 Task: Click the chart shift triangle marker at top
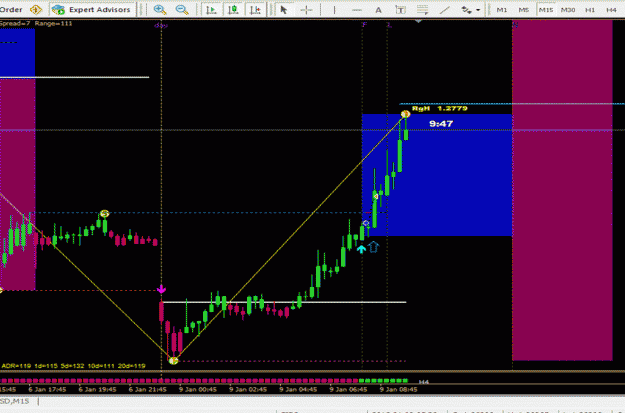pos(418,22)
